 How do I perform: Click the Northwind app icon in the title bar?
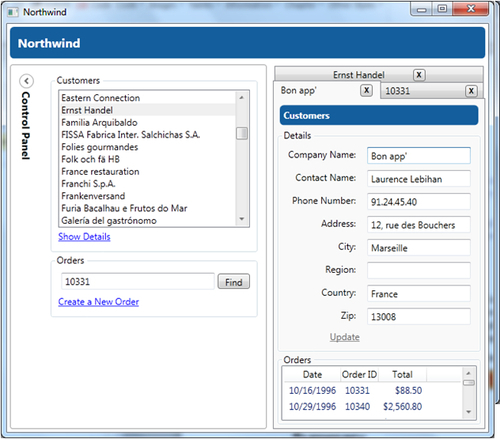pyautogui.click(x=13, y=12)
